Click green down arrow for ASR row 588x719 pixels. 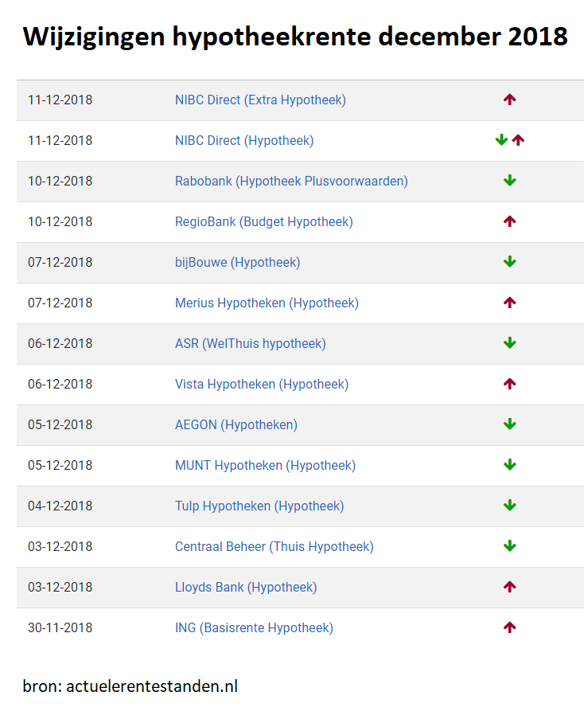(x=510, y=343)
